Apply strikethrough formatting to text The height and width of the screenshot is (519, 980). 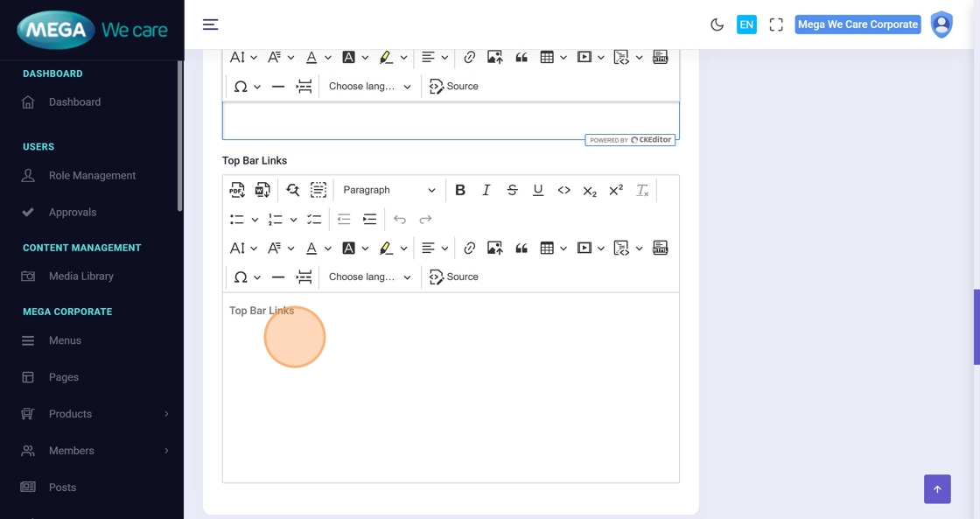point(512,190)
